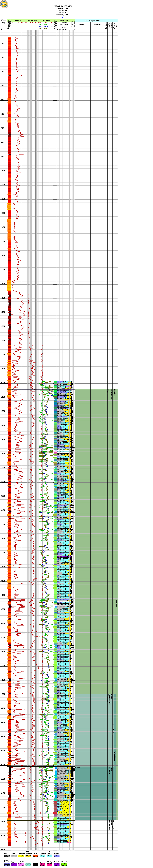
Task: Select the "Permian" stratigraphic label
Action: coord(115,393)
